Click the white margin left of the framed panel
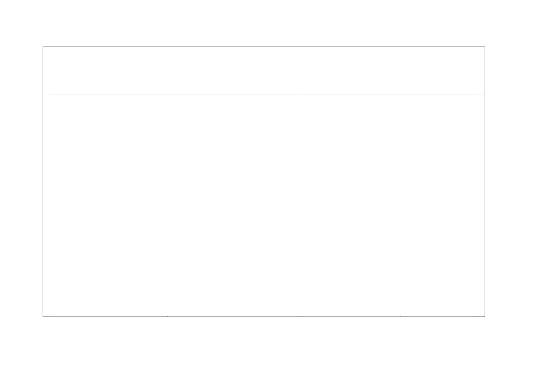Screen dimensions: 554x392 pyautogui.click(x=21, y=182)
